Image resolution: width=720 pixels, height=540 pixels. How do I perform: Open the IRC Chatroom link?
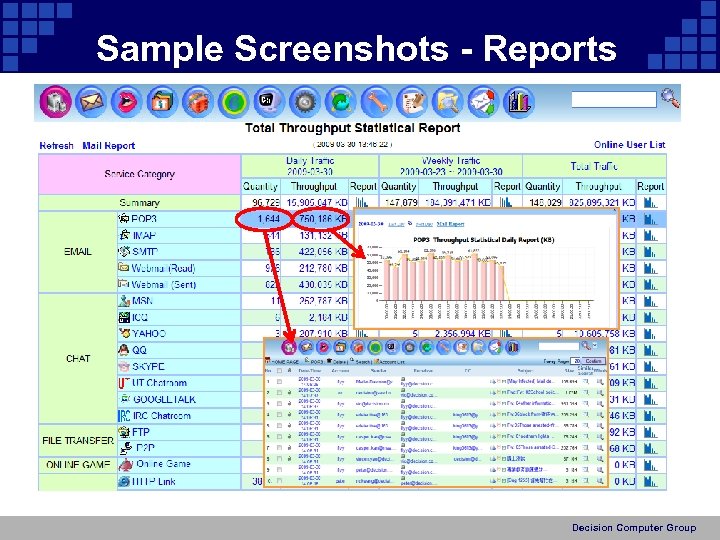161,416
